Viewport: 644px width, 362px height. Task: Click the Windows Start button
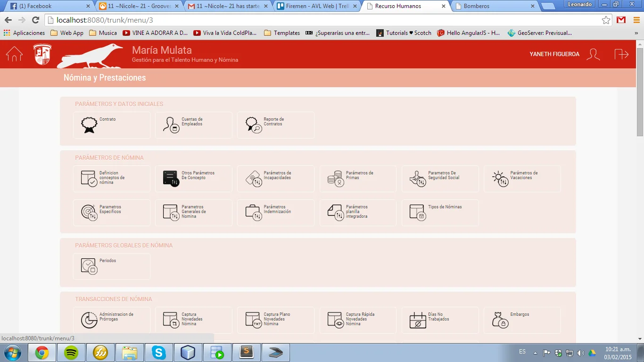(x=13, y=353)
